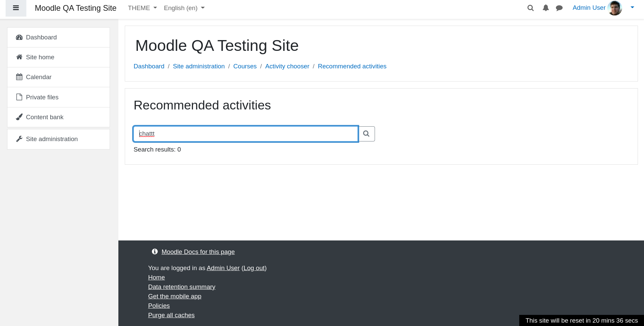Go to Site home in the sidebar

pos(59,57)
